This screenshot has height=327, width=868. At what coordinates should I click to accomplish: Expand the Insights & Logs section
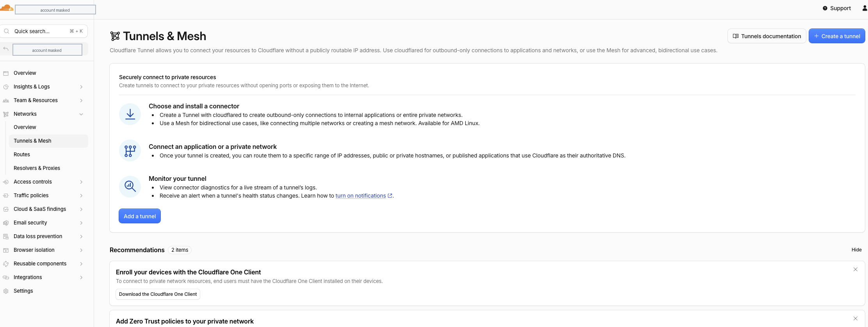tap(81, 87)
